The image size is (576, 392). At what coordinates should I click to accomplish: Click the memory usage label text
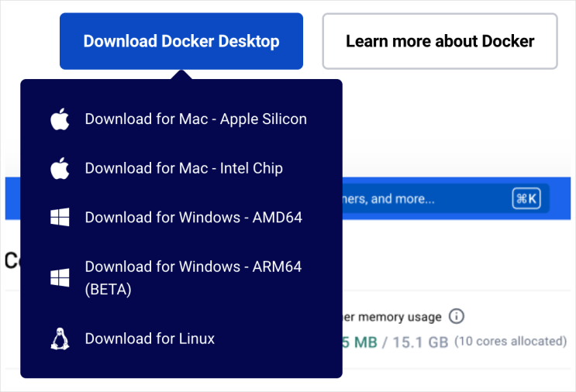(393, 317)
